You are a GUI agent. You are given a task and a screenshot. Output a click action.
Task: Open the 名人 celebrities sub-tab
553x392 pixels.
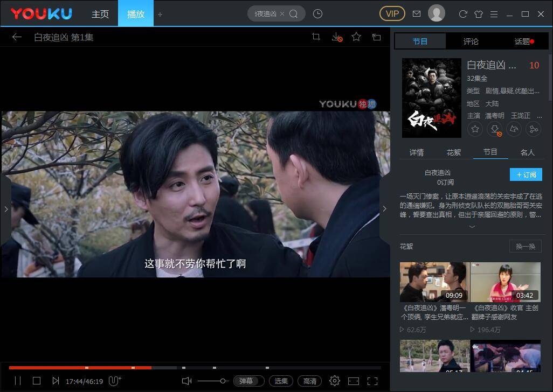(x=527, y=152)
